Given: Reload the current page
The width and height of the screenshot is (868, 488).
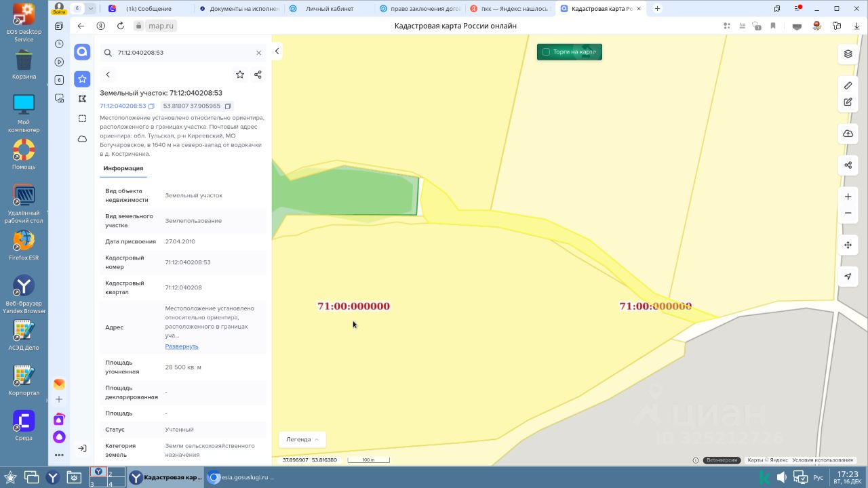Looking at the screenshot, I should 121,26.
